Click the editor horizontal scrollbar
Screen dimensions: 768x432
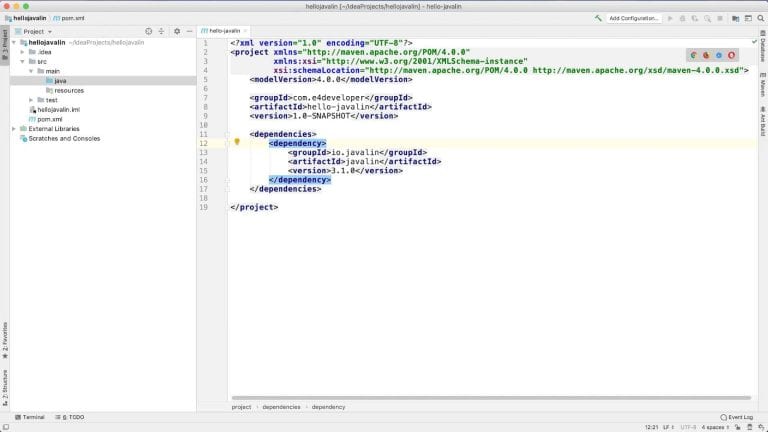coord(490,397)
